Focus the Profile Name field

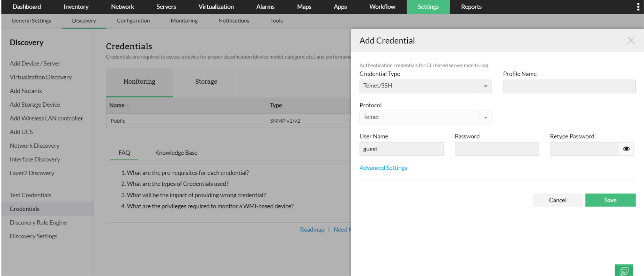(x=569, y=86)
